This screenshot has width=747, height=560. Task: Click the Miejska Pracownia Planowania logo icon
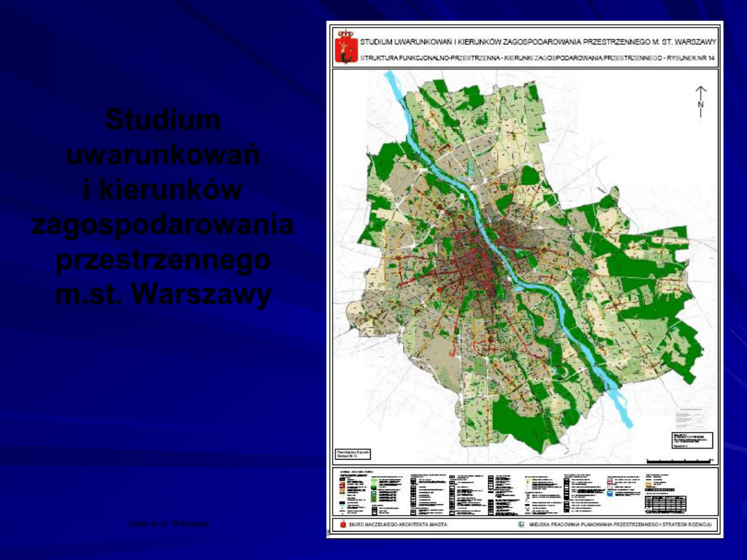point(522,525)
